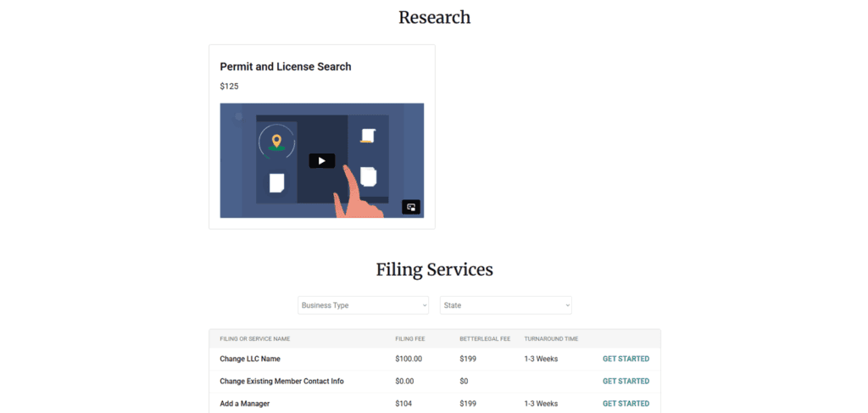
Task: Click the Turnaround Time column header
Action: pos(551,339)
